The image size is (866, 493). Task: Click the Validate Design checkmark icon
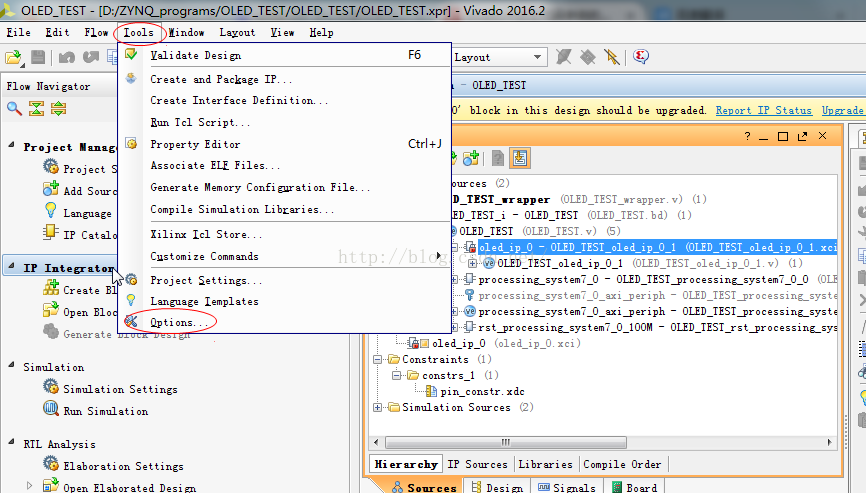pyautogui.click(x=131, y=54)
